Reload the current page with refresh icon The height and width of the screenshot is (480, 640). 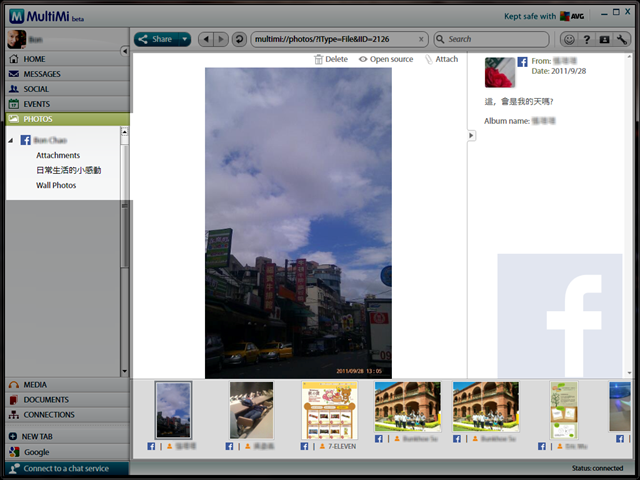click(239, 39)
